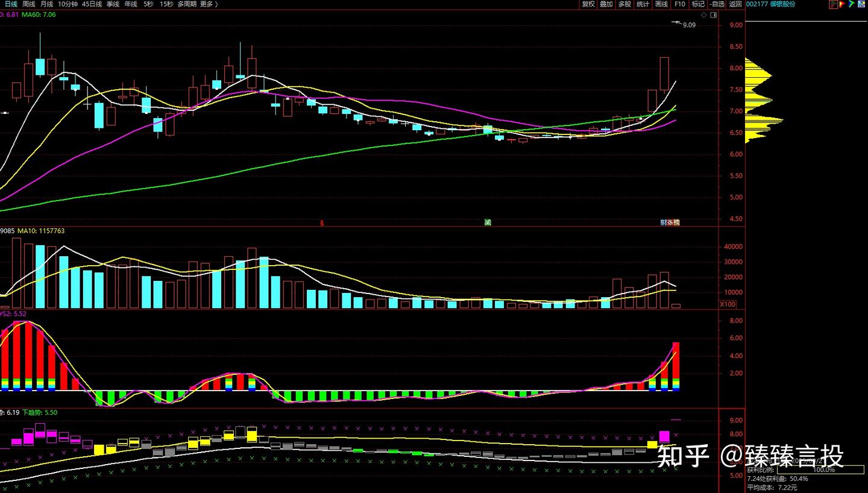Click the red chip distribution panel icon
The image size is (868, 493).
tap(833, 4)
